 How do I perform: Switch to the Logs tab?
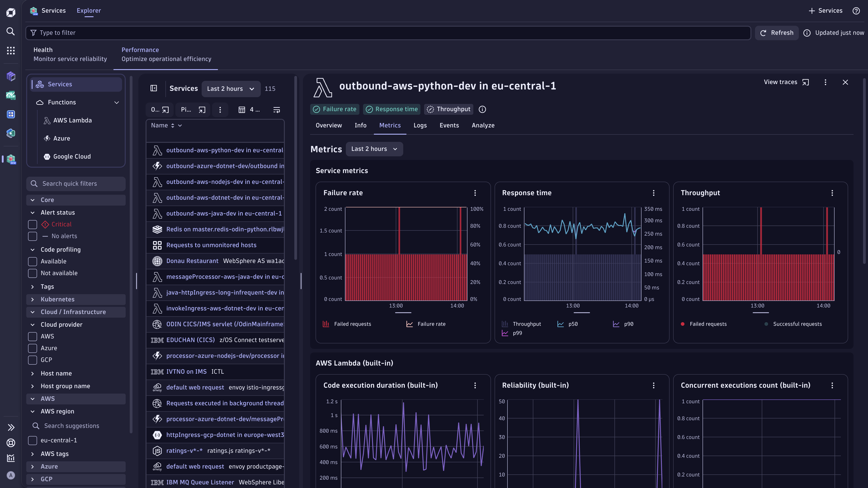point(420,125)
